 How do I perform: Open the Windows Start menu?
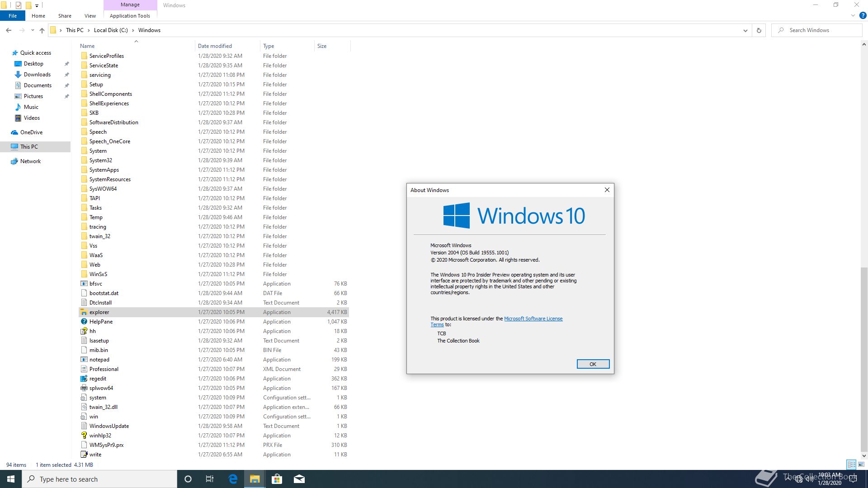pos(11,479)
